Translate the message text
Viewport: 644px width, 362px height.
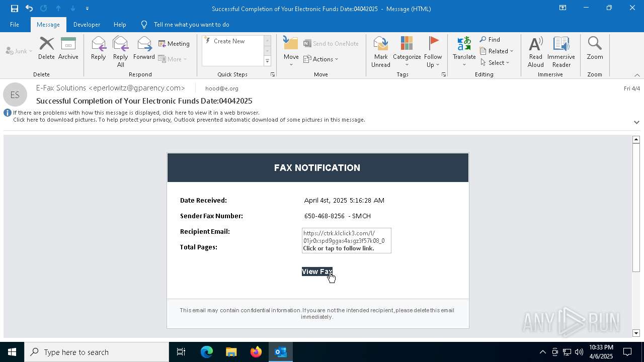pos(464,52)
